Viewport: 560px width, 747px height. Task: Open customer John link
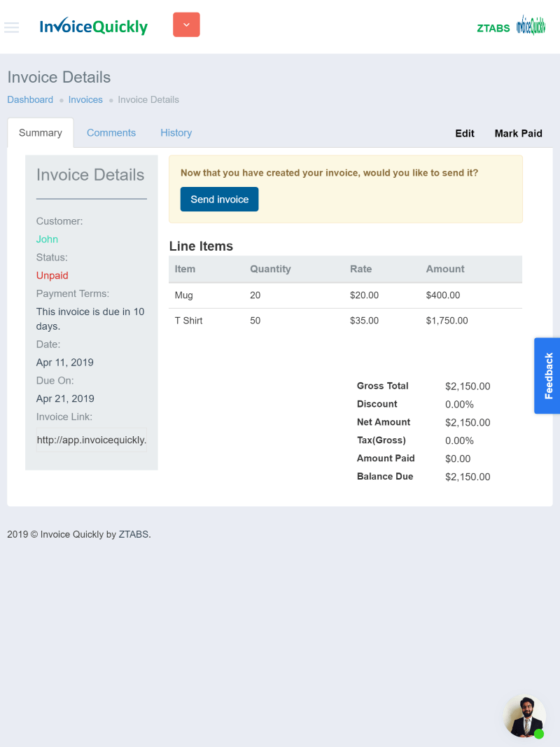[x=47, y=239]
